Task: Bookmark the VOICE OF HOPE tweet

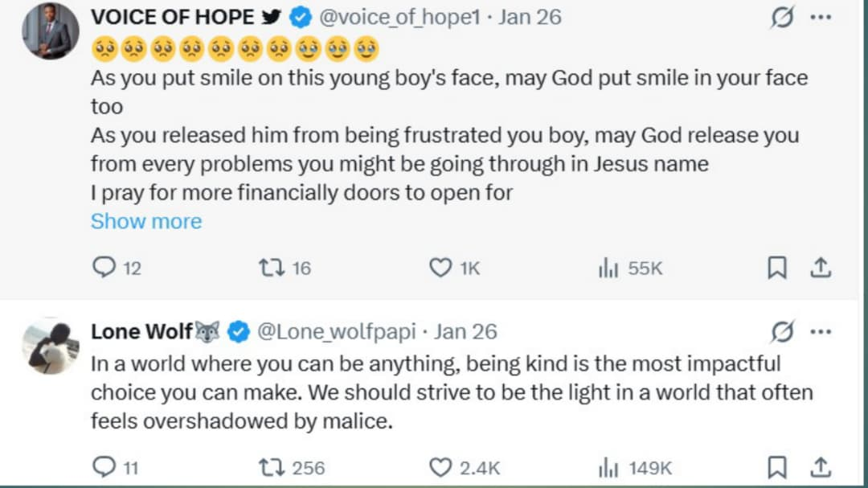Action: 777,268
